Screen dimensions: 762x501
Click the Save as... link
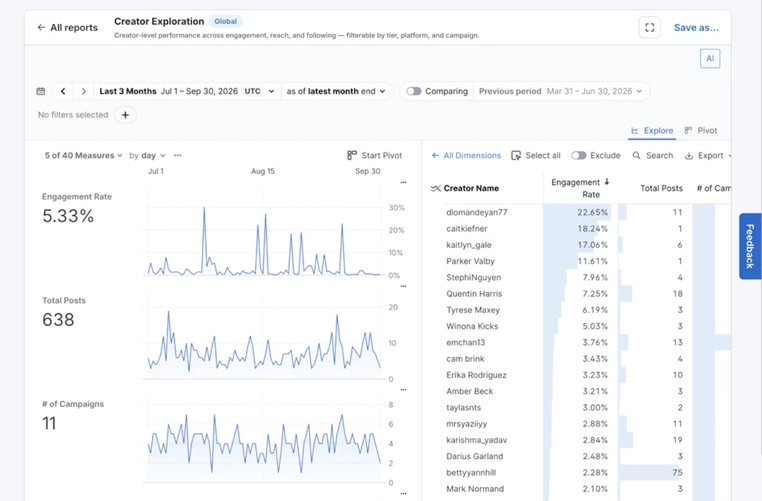(x=696, y=28)
